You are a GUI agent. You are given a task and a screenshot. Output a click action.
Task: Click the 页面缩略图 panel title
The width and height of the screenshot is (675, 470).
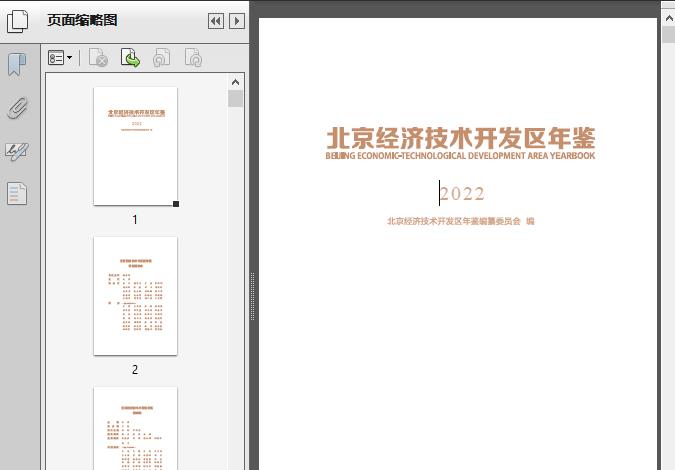(x=82, y=20)
